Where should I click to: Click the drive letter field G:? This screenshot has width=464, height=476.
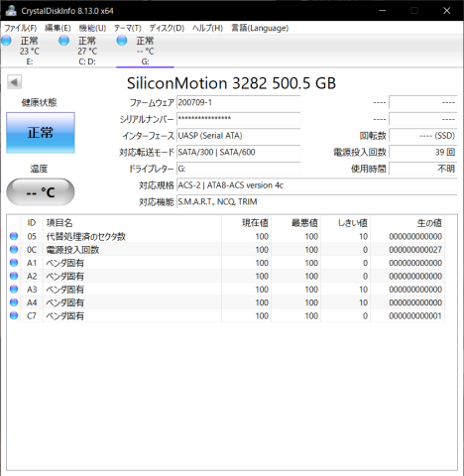coord(238,169)
